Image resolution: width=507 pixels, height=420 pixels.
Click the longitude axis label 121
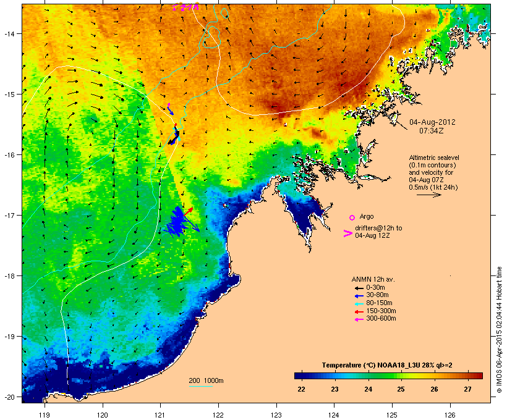tap(160, 415)
